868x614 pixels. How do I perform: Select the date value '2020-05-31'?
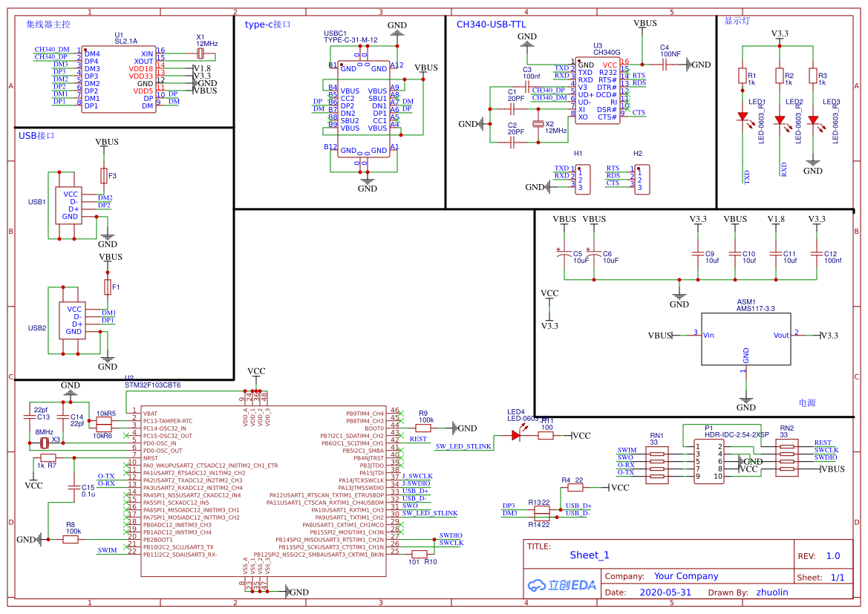[x=665, y=592]
